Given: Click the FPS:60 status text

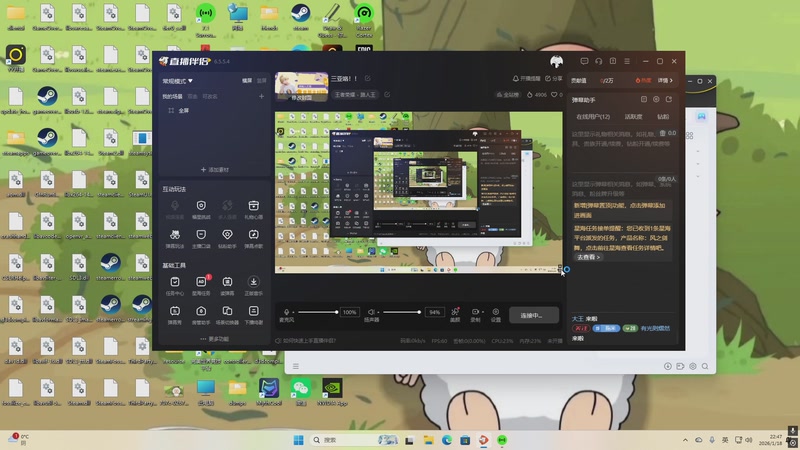Looking at the screenshot, I should pyautogui.click(x=439, y=340).
